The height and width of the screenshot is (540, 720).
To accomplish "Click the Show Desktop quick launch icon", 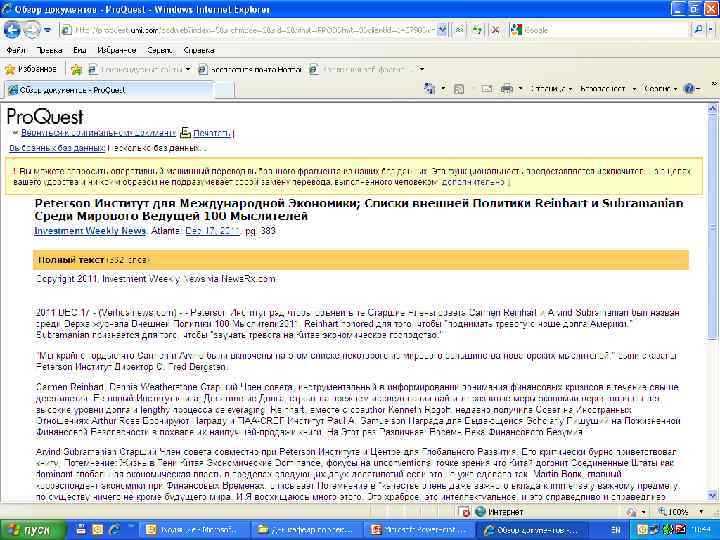I will 81,529.
